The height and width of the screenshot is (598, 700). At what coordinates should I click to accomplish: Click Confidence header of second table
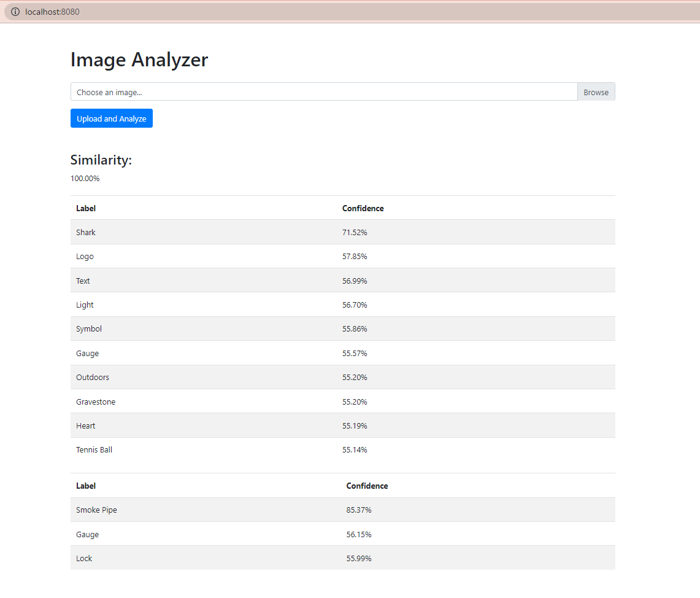tap(367, 486)
